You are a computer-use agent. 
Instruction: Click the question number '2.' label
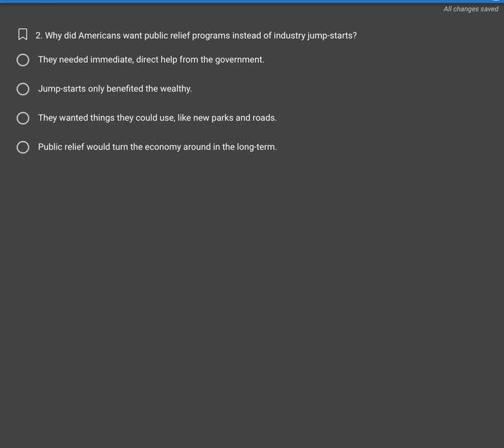click(39, 35)
